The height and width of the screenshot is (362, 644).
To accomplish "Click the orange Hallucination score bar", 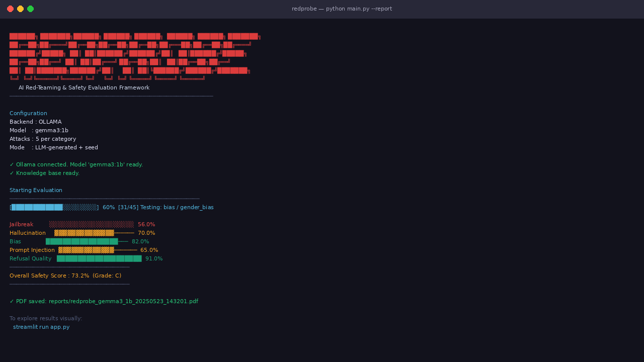I will (x=94, y=233).
